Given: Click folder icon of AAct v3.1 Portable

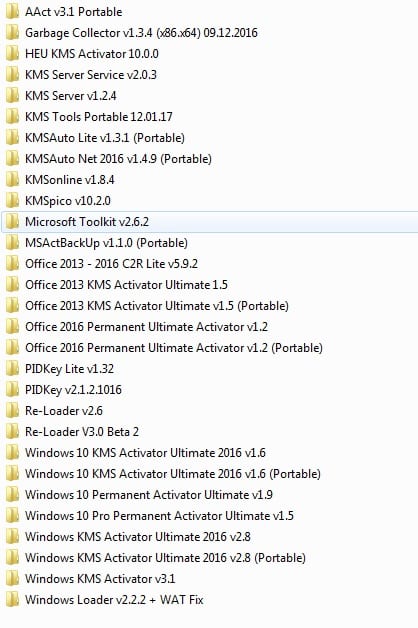Looking at the screenshot, I should (12, 12).
